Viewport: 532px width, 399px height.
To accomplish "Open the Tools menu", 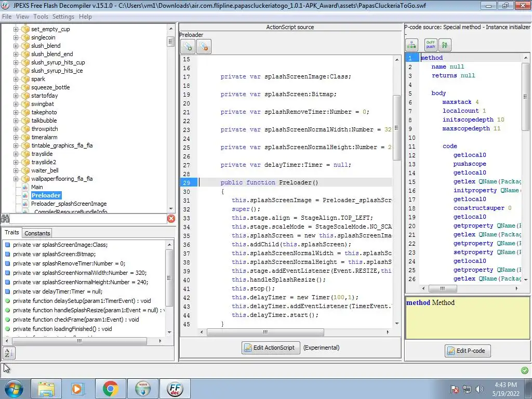I will (41, 17).
